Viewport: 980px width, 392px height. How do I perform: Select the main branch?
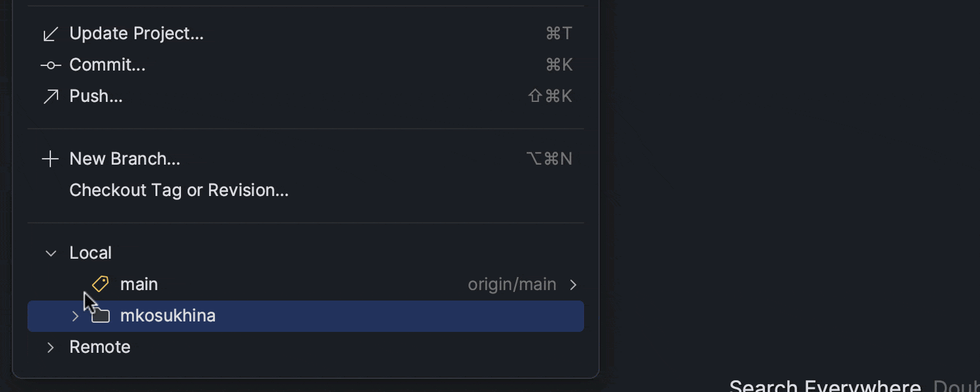[139, 284]
